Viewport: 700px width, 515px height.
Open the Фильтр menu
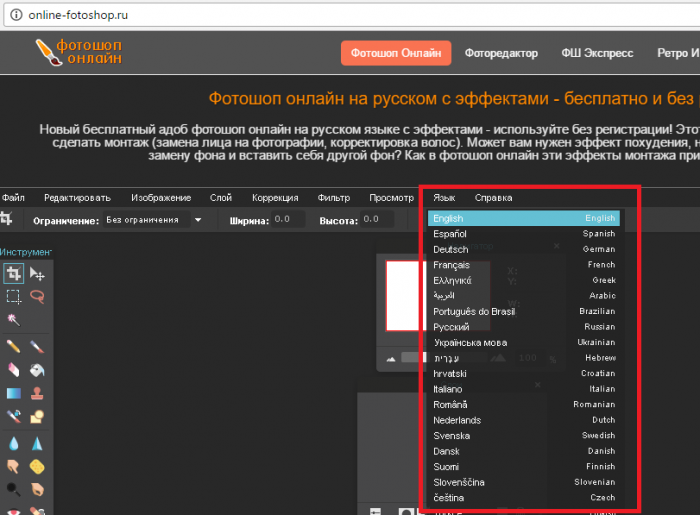(x=333, y=198)
